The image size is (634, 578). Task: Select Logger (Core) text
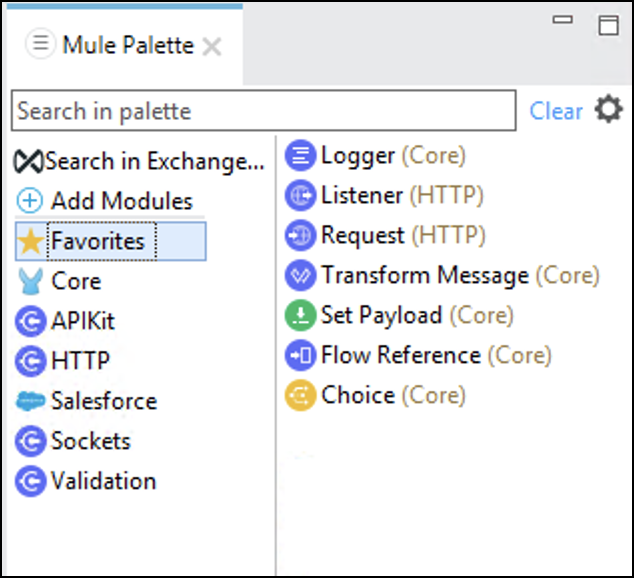(393, 156)
